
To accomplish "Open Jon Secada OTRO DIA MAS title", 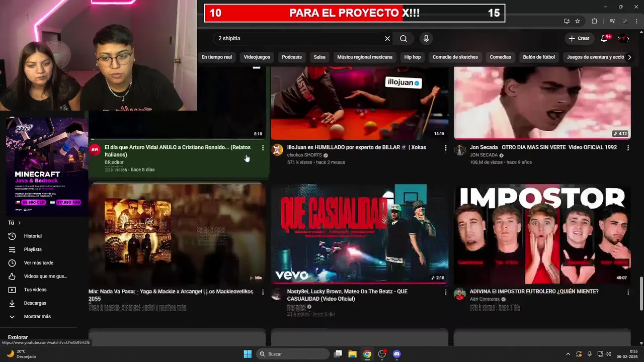I will point(543,147).
